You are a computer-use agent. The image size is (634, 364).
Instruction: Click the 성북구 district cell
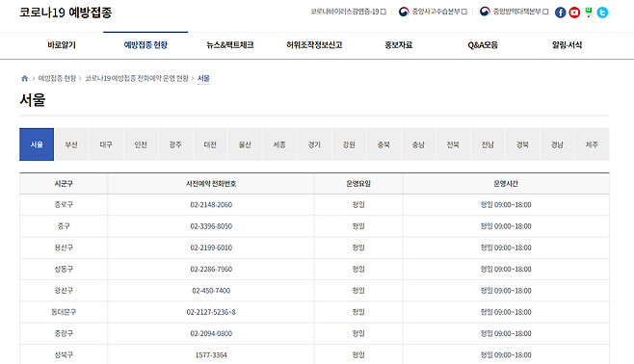[64, 354]
